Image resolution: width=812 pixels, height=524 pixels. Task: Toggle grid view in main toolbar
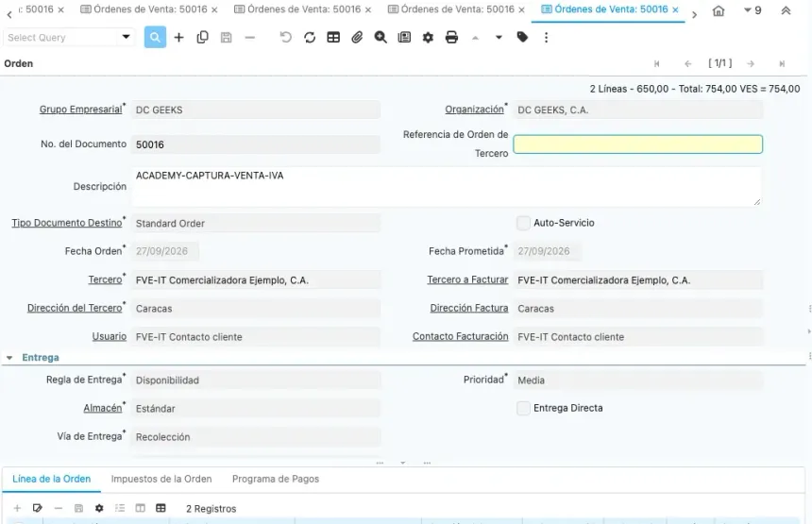point(333,37)
